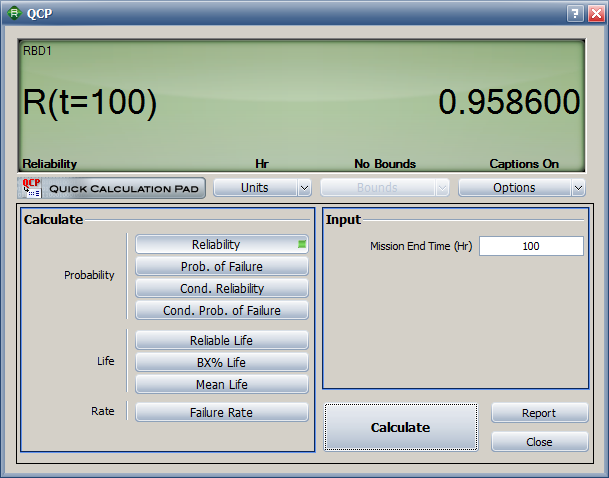Viewport: 609px width, 478px height.
Task: Click the Mission End Time input field
Action: click(x=530, y=246)
